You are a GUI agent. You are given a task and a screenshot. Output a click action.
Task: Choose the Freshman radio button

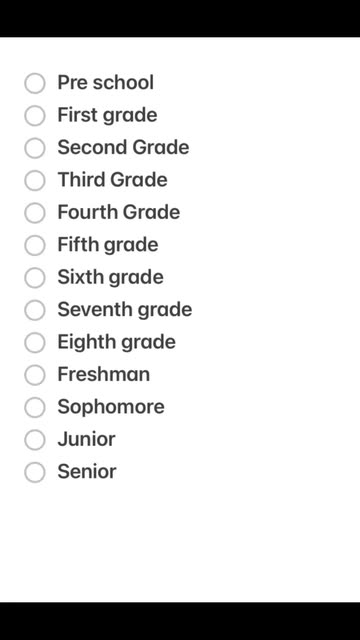coord(35,375)
